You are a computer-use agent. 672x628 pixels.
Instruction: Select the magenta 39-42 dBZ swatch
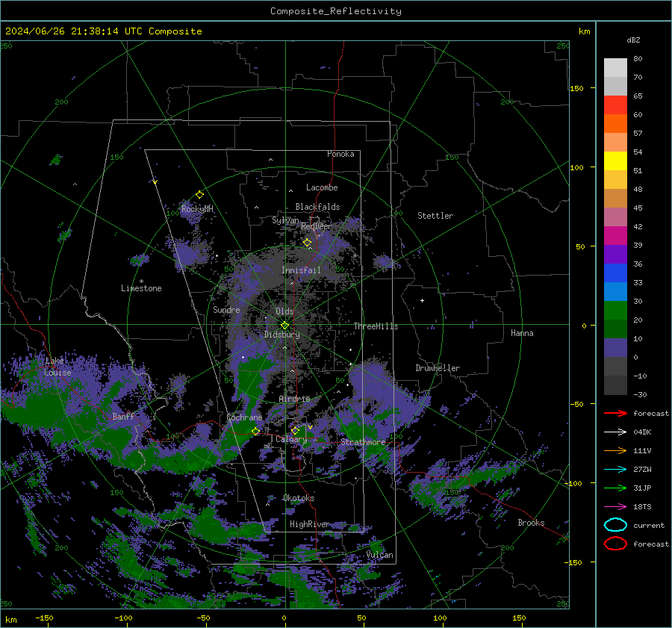tap(615, 236)
